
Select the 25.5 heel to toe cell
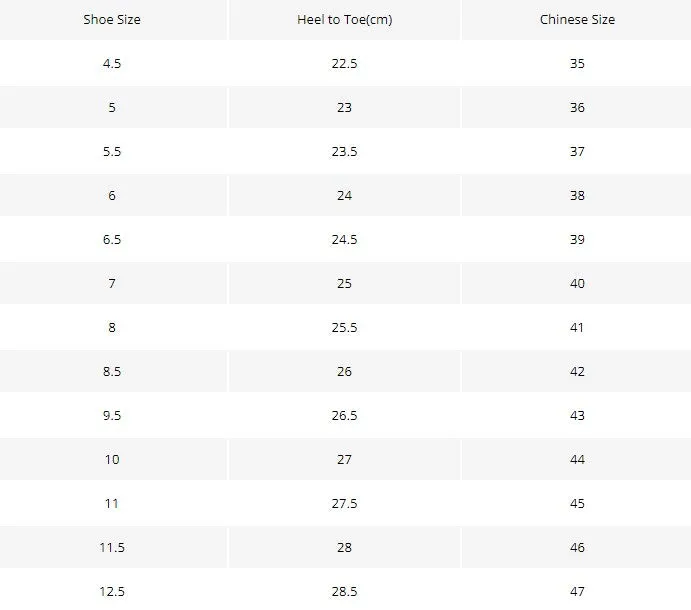click(x=345, y=327)
